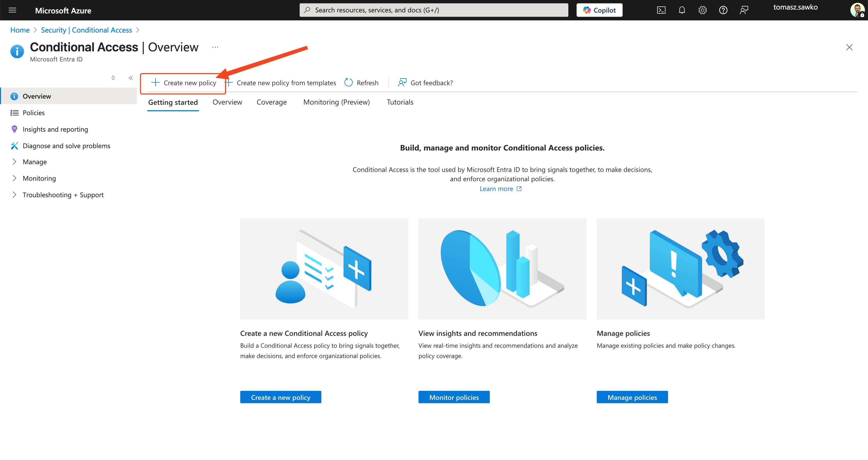Open Cloud Shell from the top bar
The width and height of the screenshot is (868, 460).
tap(661, 10)
